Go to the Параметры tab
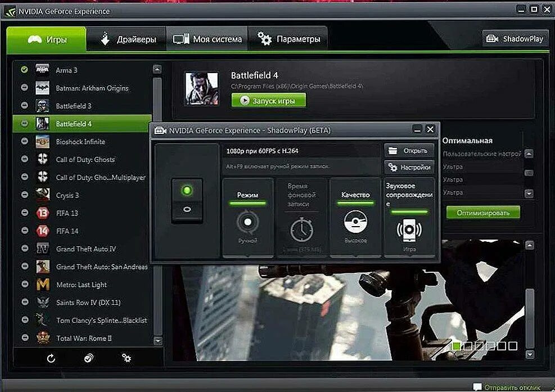The width and height of the screenshot is (555, 392). (288, 39)
